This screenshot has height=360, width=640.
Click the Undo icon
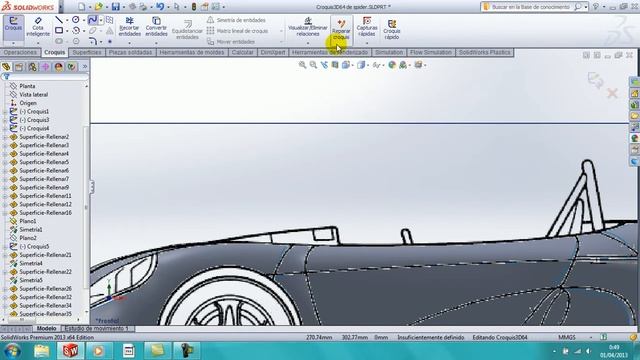point(160,7)
